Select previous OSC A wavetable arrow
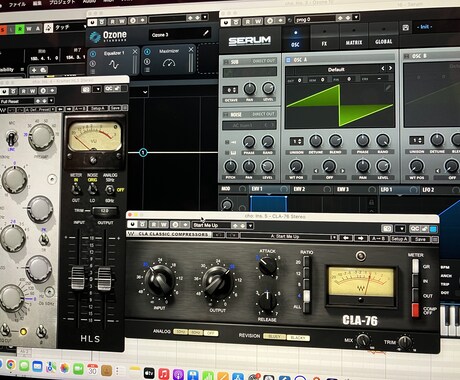 [x=383, y=68]
